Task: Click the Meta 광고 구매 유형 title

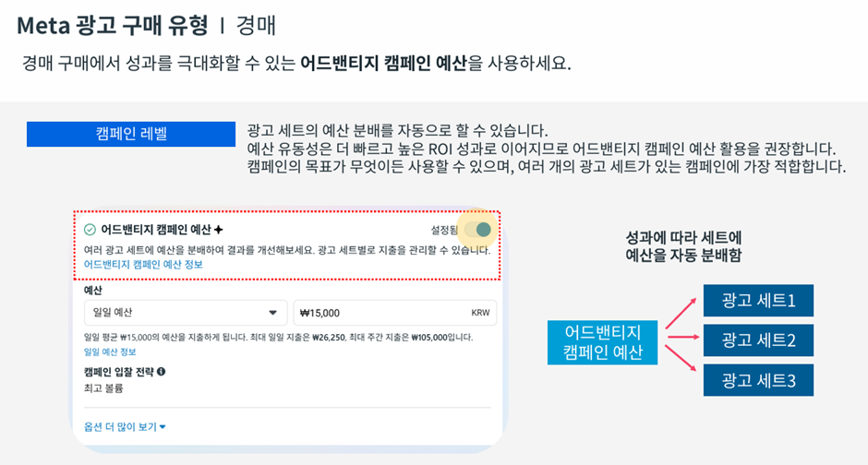Action: coord(113,26)
